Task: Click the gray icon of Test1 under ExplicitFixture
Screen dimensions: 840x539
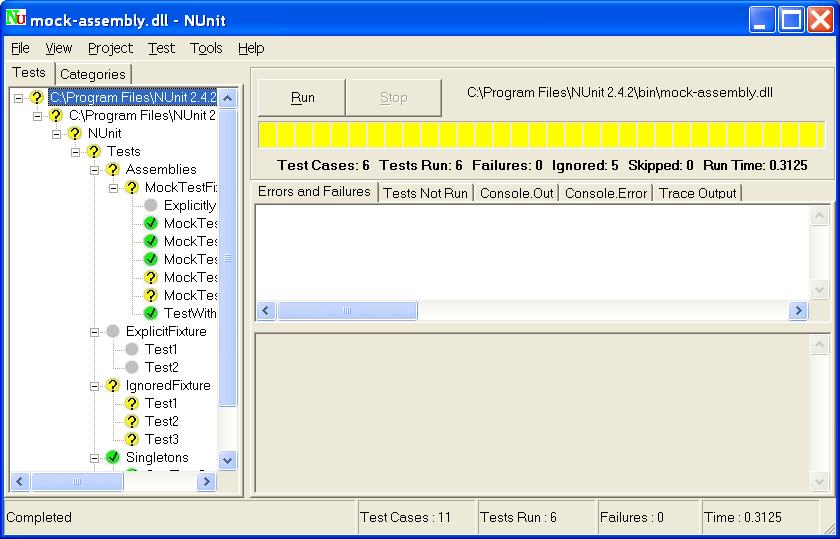Action: (x=132, y=349)
